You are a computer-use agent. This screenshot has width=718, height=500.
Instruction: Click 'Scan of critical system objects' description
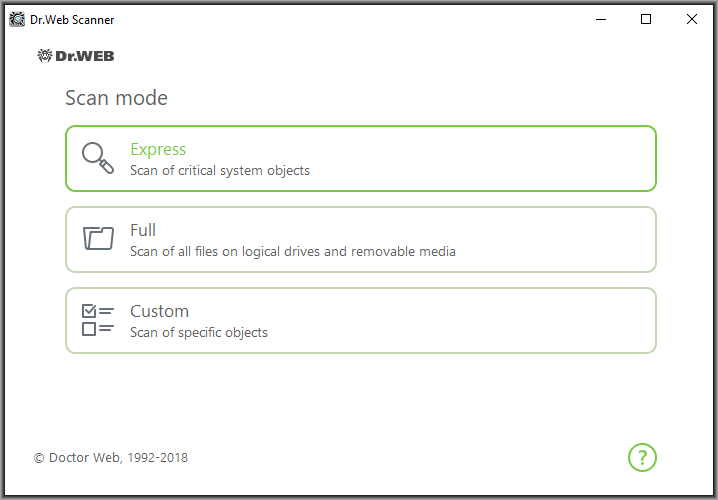pyautogui.click(x=220, y=170)
